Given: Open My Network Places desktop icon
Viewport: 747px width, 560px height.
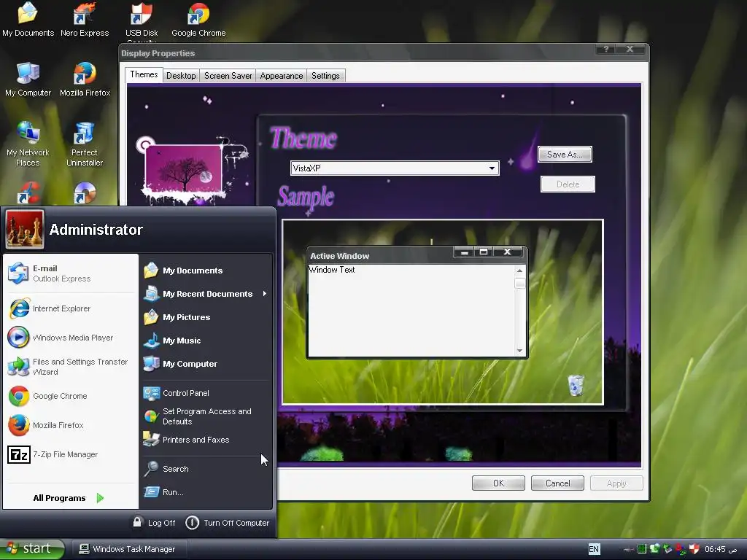Looking at the screenshot, I should [x=28, y=144].
